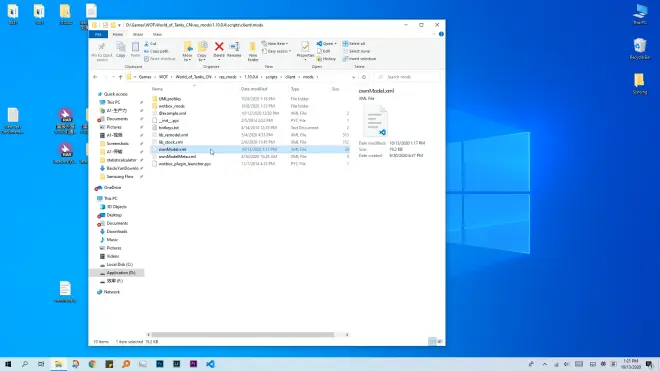The image size is (660, 371).
Task: Click the 'scripts' breadcrumb in address bar
Action: click(x=271, y=77)
